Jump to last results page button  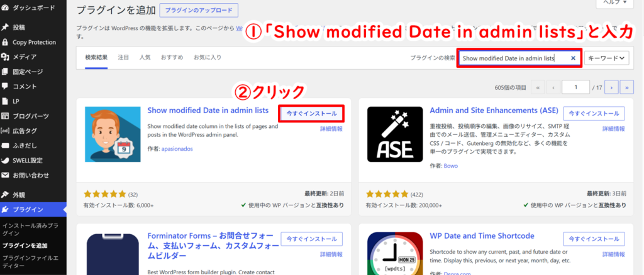click(x=627, y=87)
